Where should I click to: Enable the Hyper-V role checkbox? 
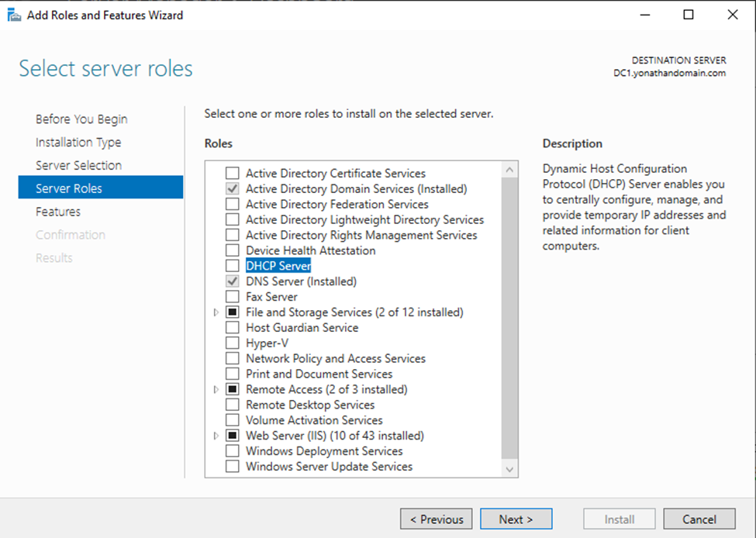pyautogui.click(x=233, y=343)
